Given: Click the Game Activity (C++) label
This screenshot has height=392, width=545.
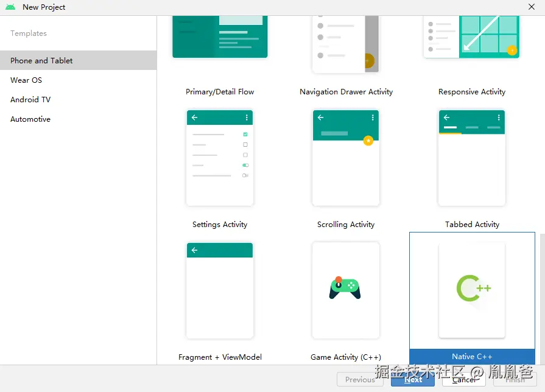Looking at the screenshot, I should coord(346,357).
